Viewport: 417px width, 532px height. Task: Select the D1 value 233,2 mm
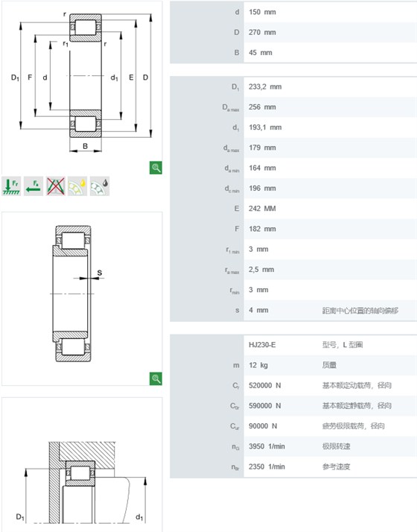point(265,87)
